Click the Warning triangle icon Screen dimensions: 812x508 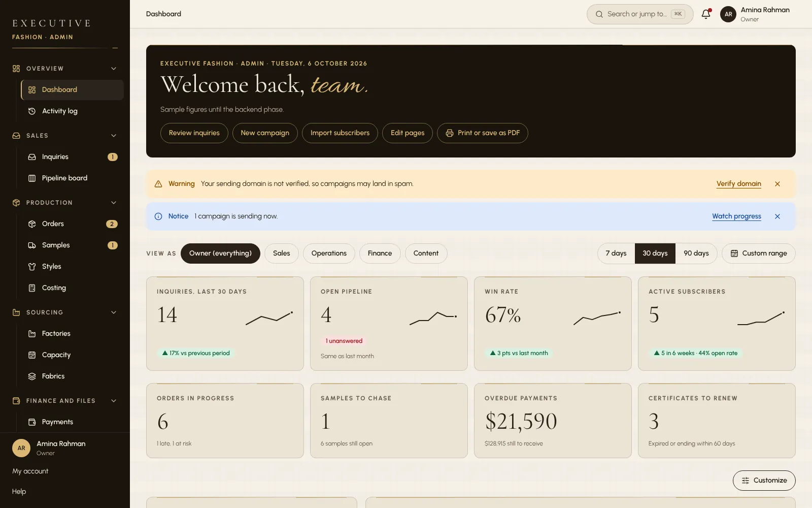(158, 184)
